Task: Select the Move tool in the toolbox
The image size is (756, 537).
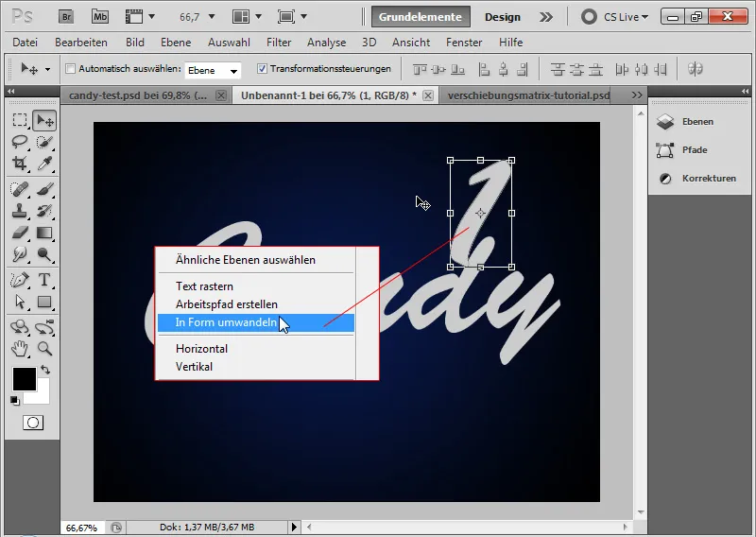Action: point(44,120)
